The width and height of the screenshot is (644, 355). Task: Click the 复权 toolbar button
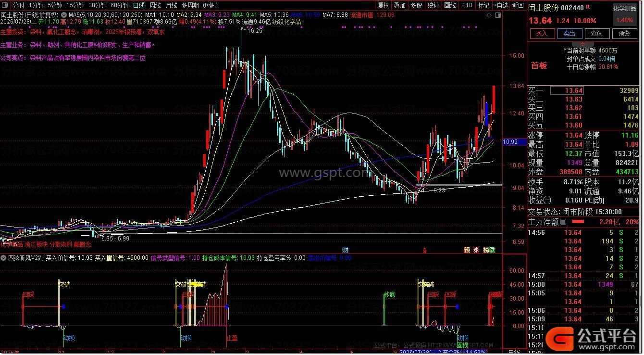pos(384,5)
